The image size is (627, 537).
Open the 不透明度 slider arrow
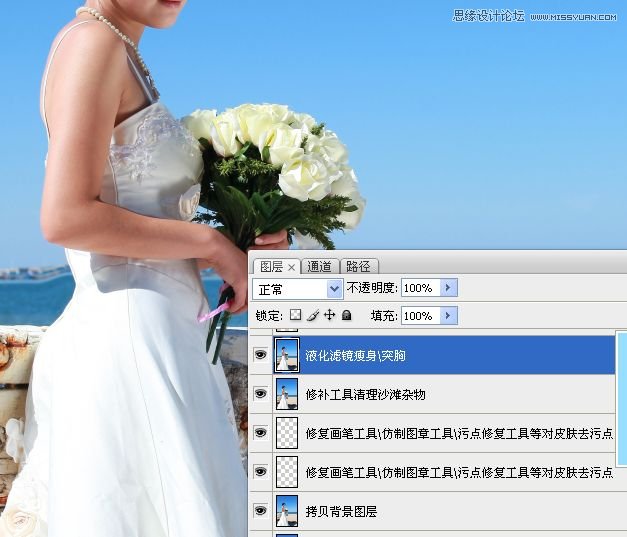point(449,288)
